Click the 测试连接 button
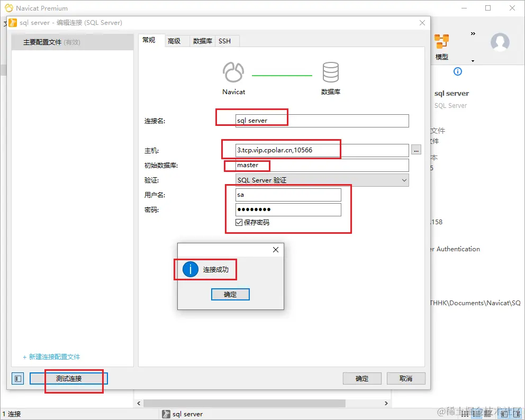Screen dimensions: 525x420 [69, 379]
